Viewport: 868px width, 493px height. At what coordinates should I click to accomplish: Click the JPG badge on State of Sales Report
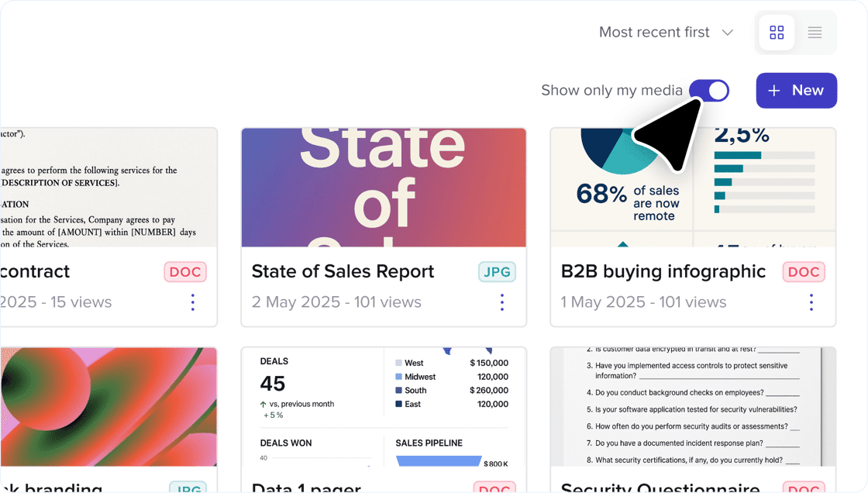497,272
